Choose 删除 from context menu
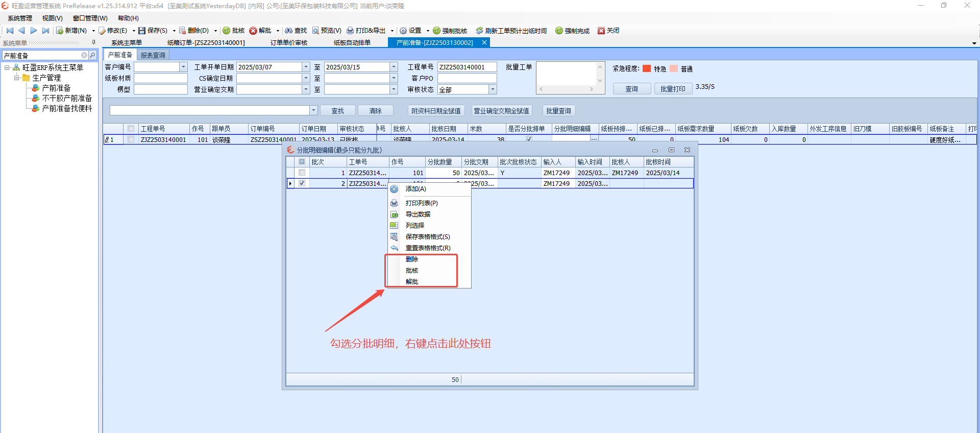 429,259
